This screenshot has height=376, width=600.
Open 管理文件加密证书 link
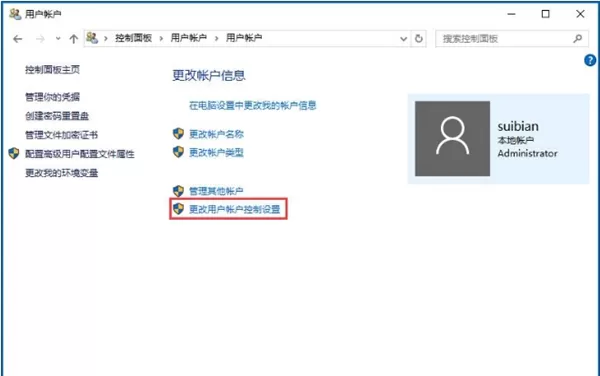pos(61,135)
